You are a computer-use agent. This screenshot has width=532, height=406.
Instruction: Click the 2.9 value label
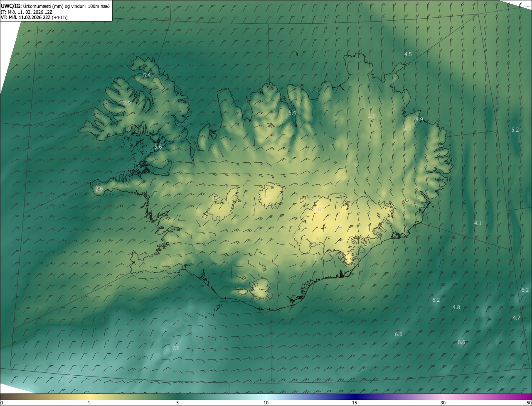coord(127,103)
